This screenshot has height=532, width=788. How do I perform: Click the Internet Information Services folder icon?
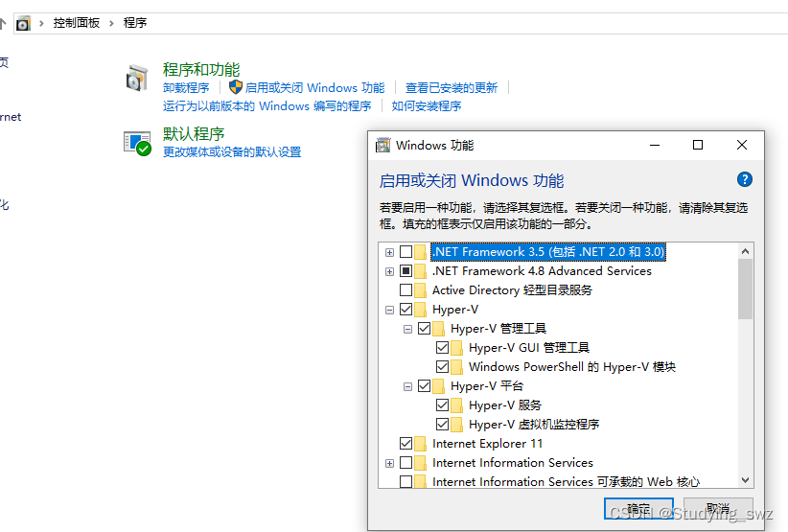[421, 463]
